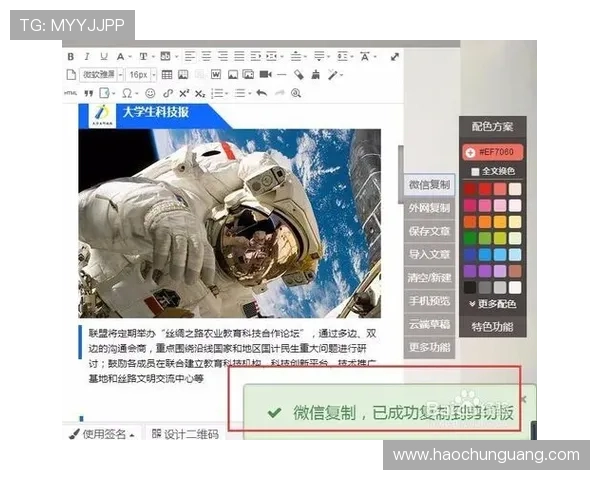Click the 微信复制 side tab
Viewport: 600px width, 480px height.
(429, 184)
